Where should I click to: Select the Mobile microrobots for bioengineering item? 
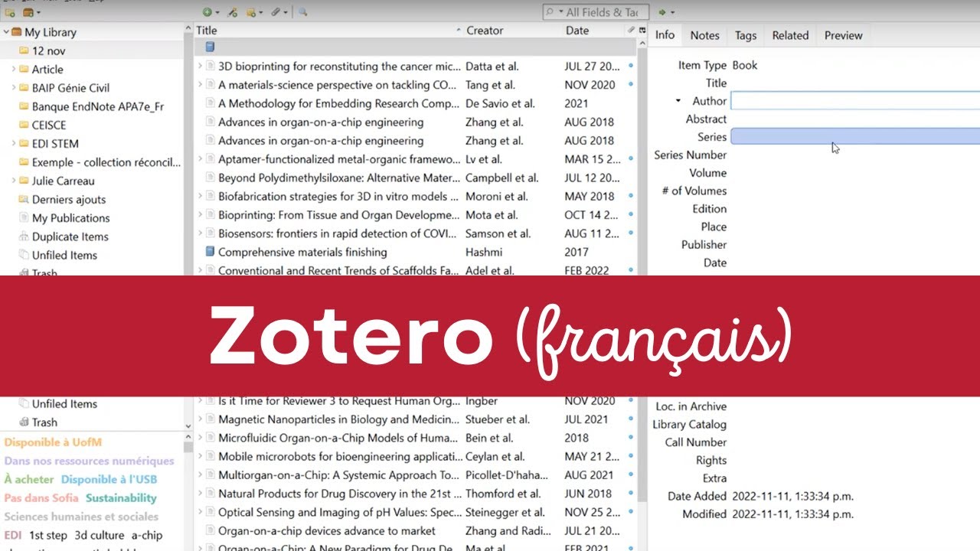[x=417, y=457]
